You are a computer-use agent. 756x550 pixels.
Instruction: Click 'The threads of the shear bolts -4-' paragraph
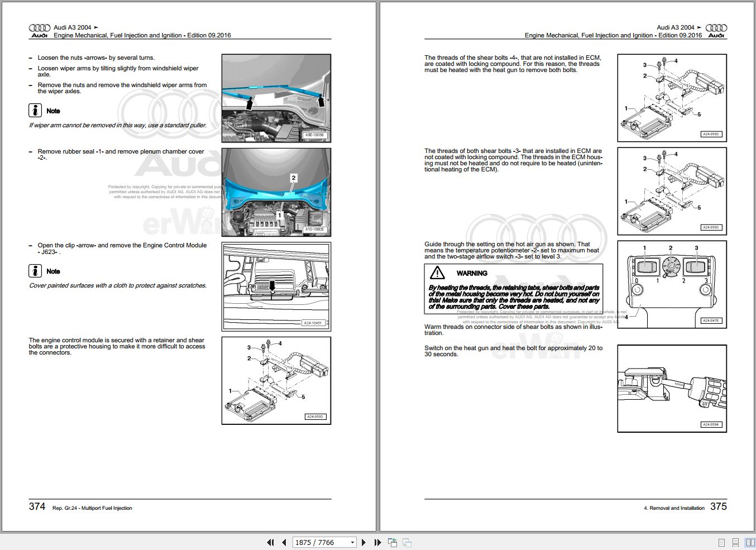tap(512, 64)
